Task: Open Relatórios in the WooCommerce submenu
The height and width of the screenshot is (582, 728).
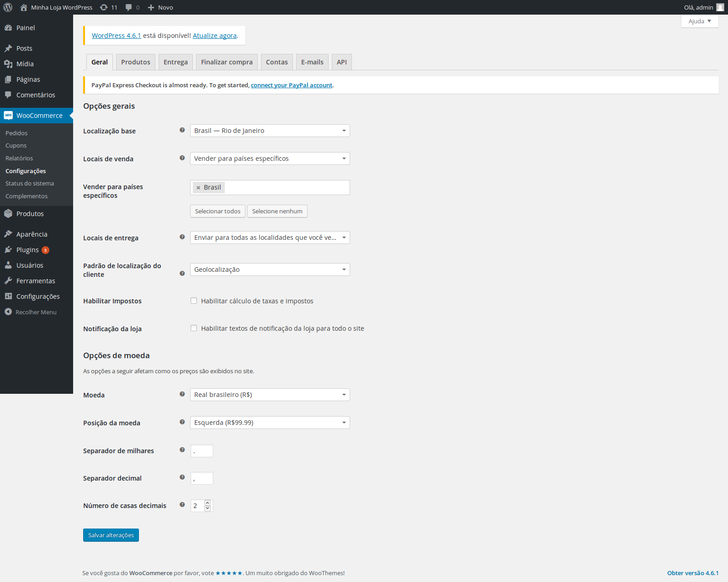Action: pos(19,158)
